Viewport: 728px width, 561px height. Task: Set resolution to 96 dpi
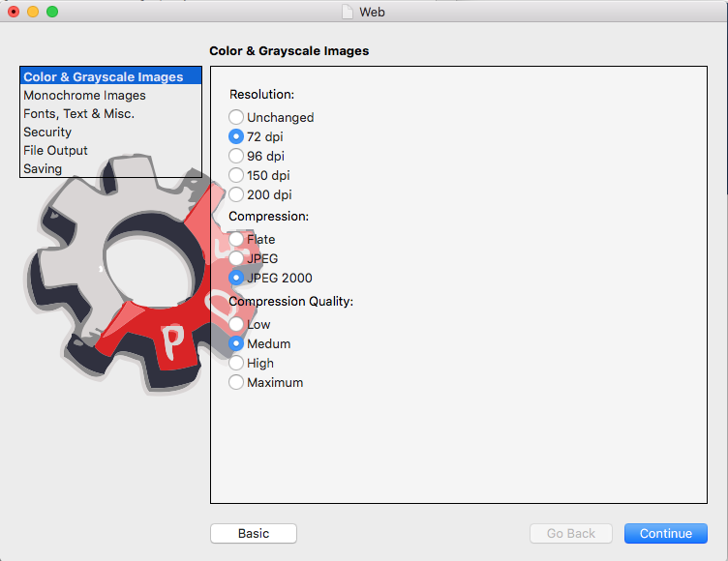pos(236,156)
